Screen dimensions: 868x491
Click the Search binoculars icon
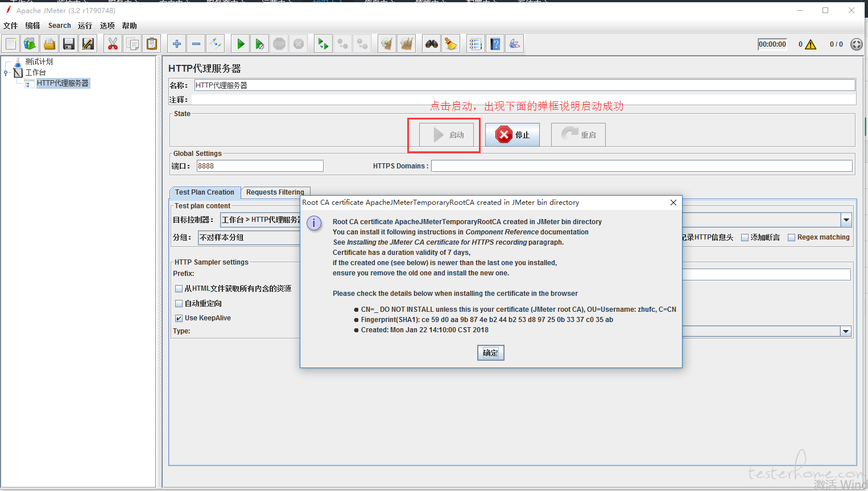click(x=432, y=44)
